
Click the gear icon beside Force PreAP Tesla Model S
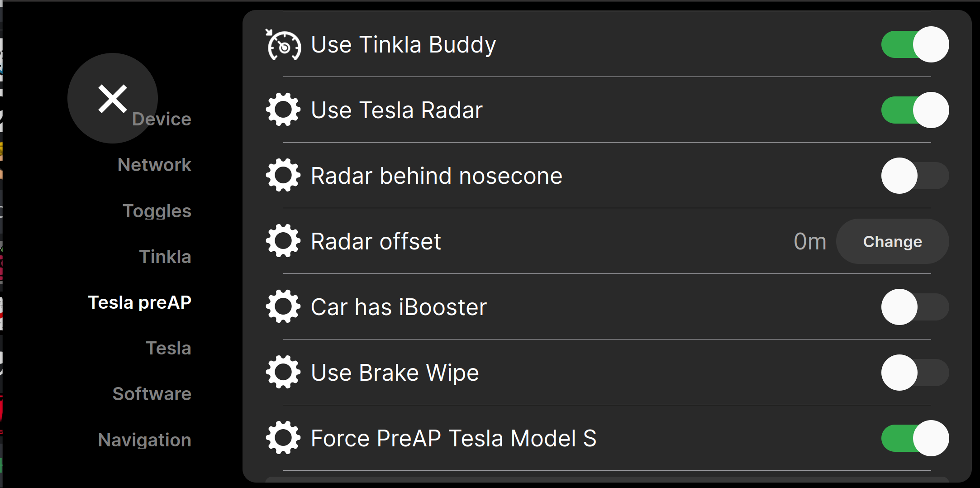[x=283, y=438]
